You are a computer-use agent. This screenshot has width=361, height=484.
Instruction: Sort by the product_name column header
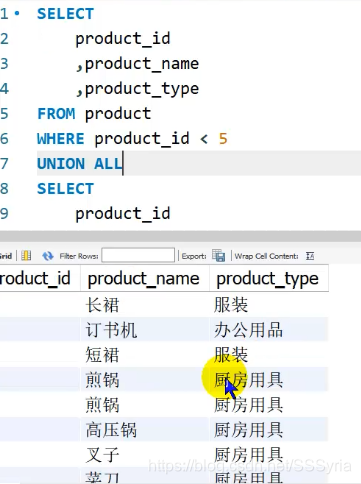click(144, 278)
